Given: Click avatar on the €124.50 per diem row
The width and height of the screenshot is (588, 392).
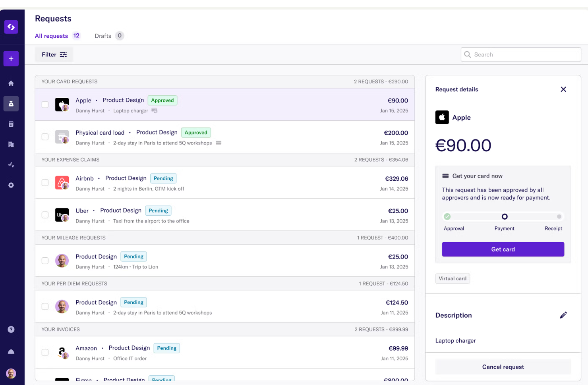Looking at the screenshot, I should pos(62,307).
